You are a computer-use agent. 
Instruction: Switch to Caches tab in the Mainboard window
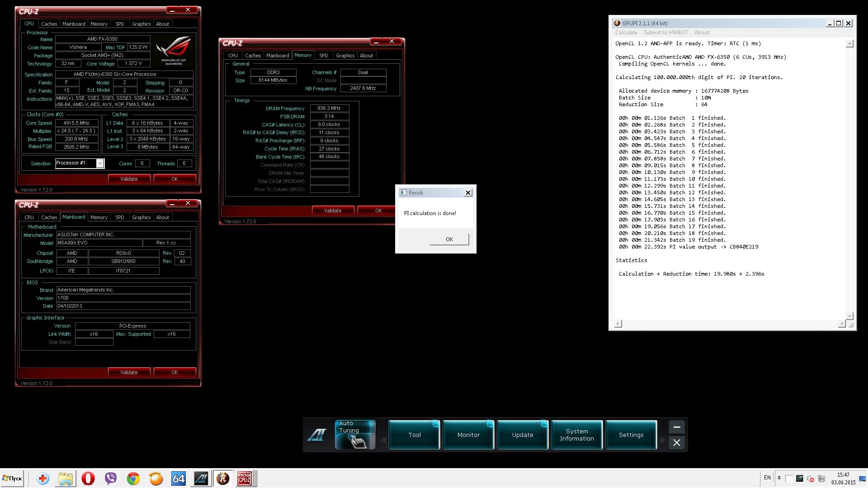point(49,217)
